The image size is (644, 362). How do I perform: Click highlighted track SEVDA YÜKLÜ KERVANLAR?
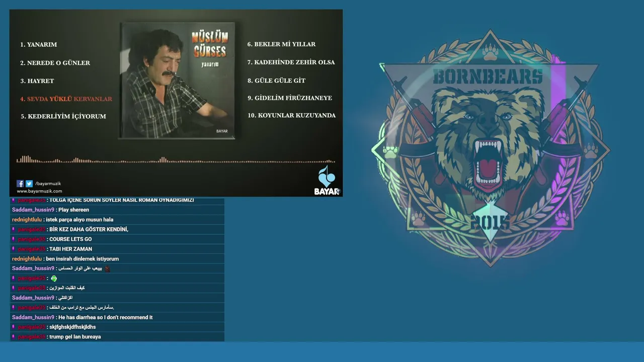(66, 99)
